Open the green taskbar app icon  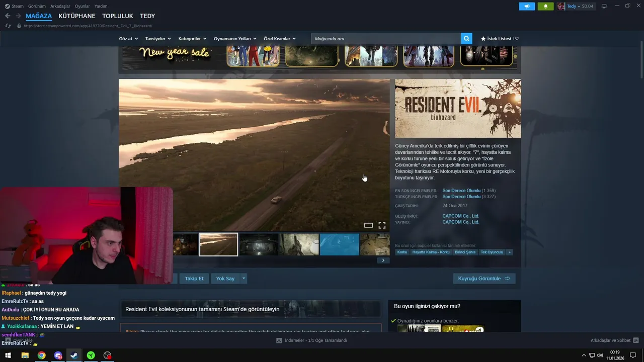click(x=91, y=355)
